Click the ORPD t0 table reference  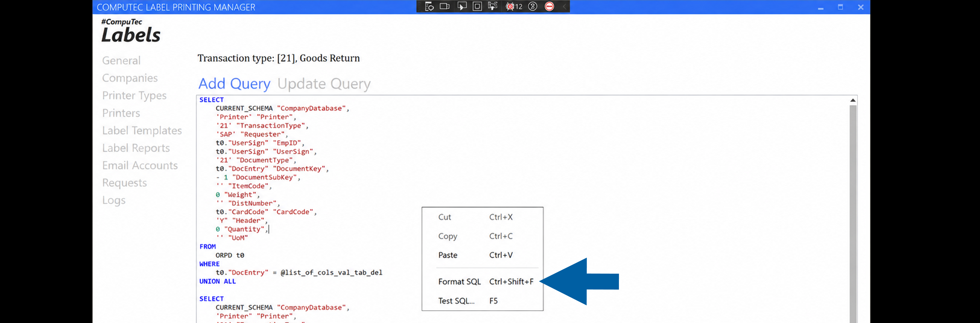click(230, 255)
